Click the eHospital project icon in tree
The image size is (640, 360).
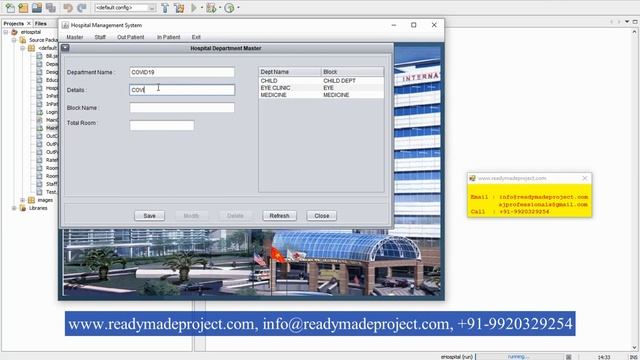click(14, 32)
